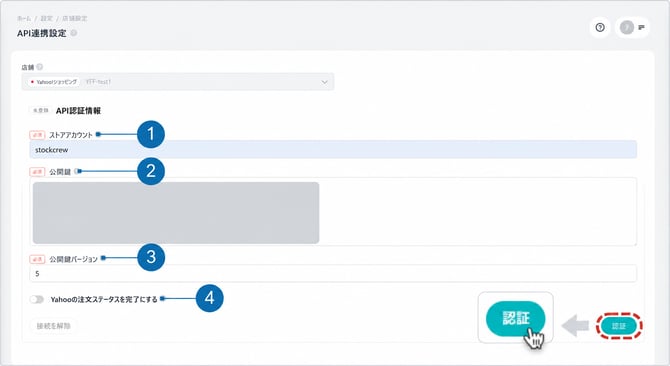Click the 公開鍵 text area
The height and width of the screenshot is (366, 670).
pos(333,212)
